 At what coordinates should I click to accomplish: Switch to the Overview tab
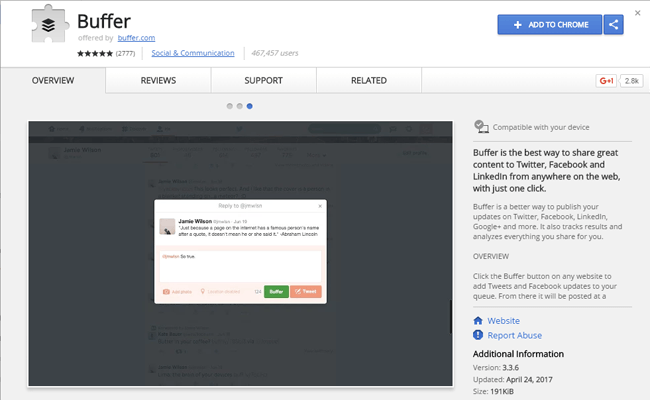click(x=53, y=80)
